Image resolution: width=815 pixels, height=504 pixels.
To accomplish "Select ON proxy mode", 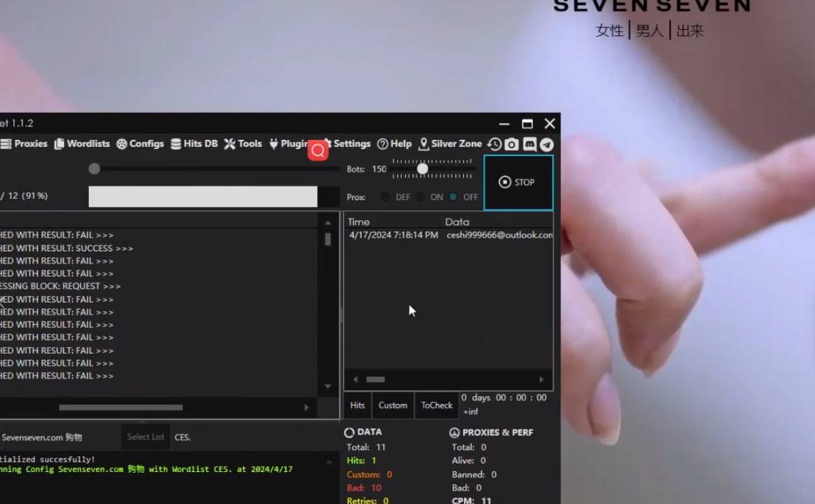I will coord(421,197).
